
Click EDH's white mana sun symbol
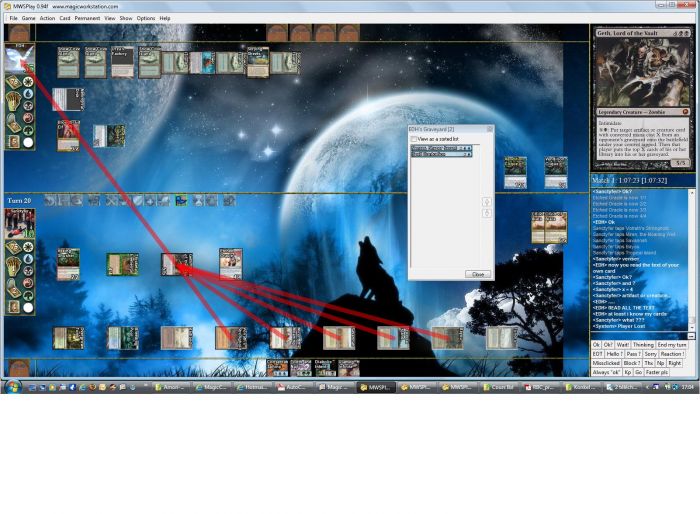point(28,82)
